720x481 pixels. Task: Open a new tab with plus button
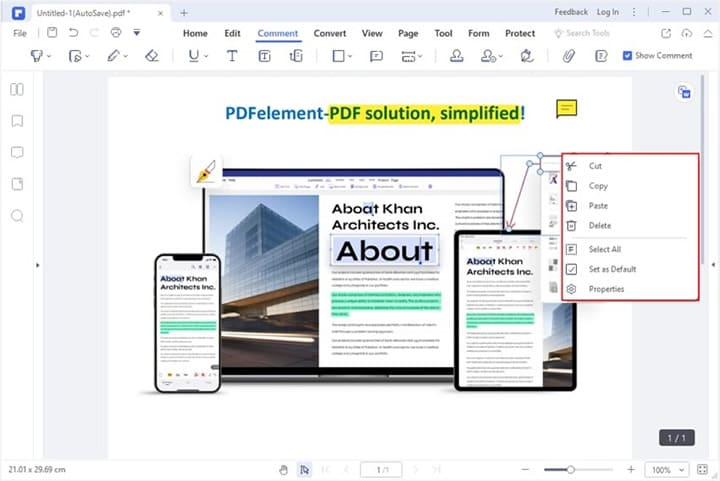click(184, 13)
